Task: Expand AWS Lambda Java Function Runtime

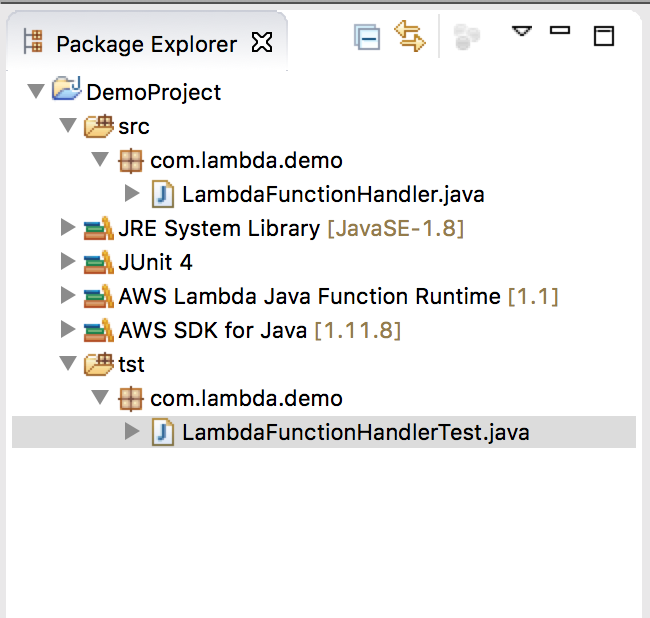Action: click(68, 296)
